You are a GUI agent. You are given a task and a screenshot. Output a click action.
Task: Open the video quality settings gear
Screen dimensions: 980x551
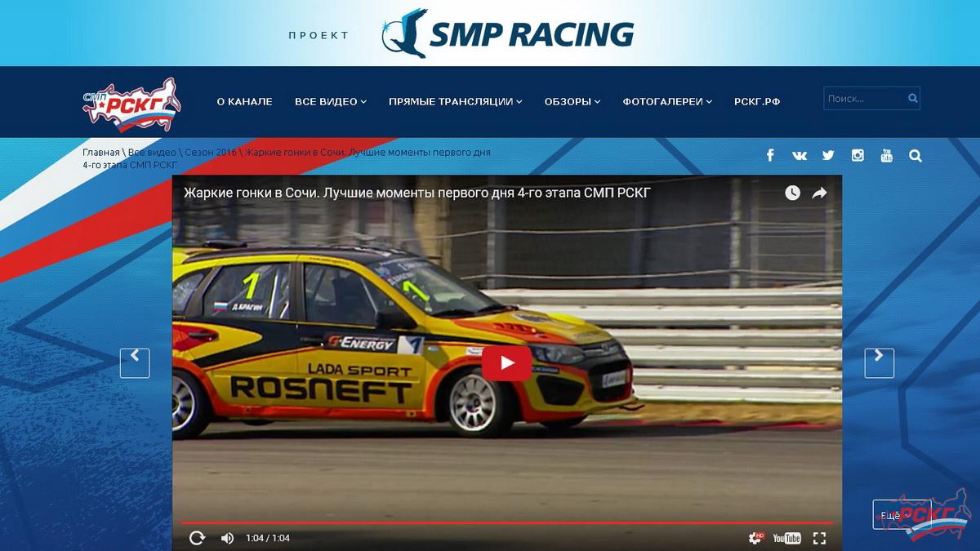(756, 538)
